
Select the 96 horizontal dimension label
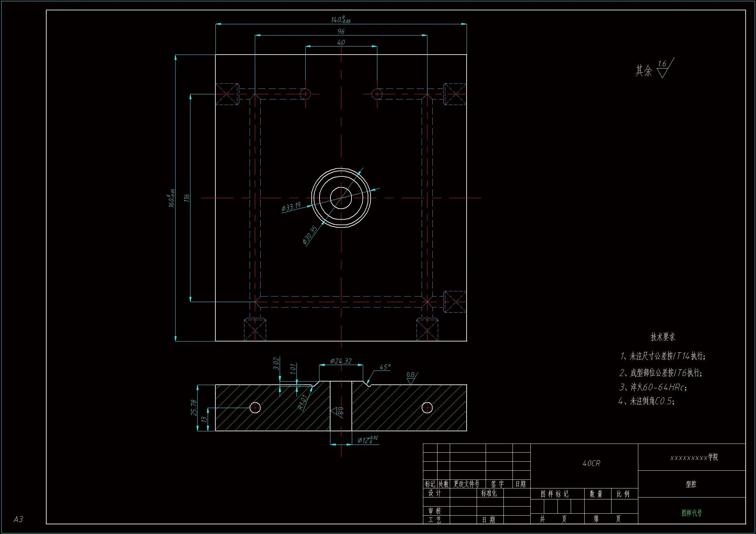341,31
